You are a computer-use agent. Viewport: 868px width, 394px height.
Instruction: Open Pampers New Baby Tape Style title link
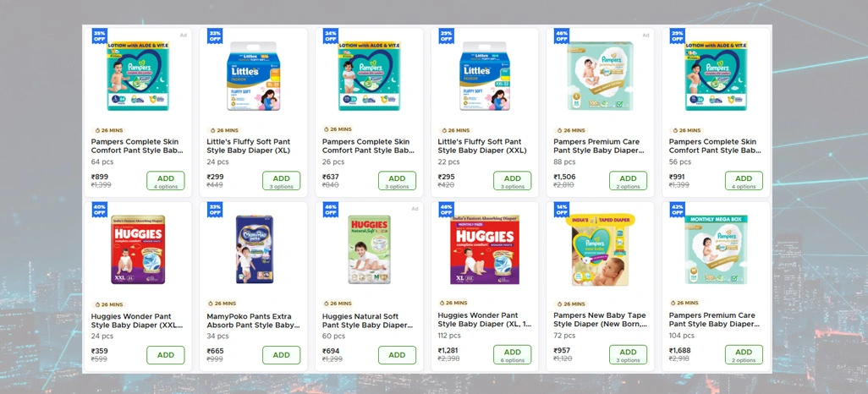(x=600, y=320)
